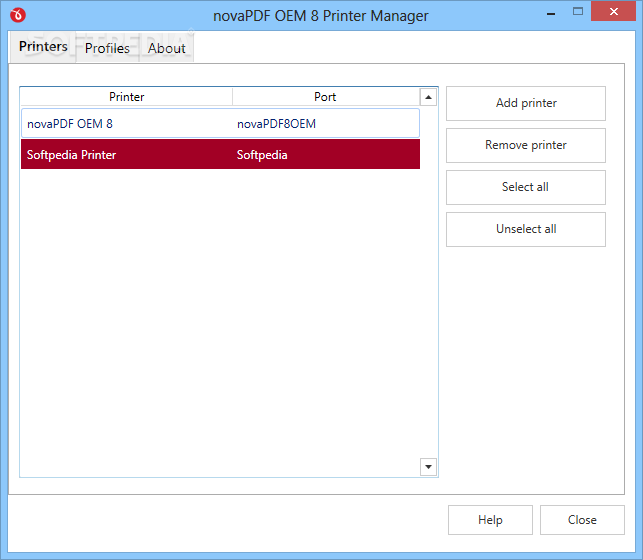Sort by the Port column header

[x=326, y=97]
